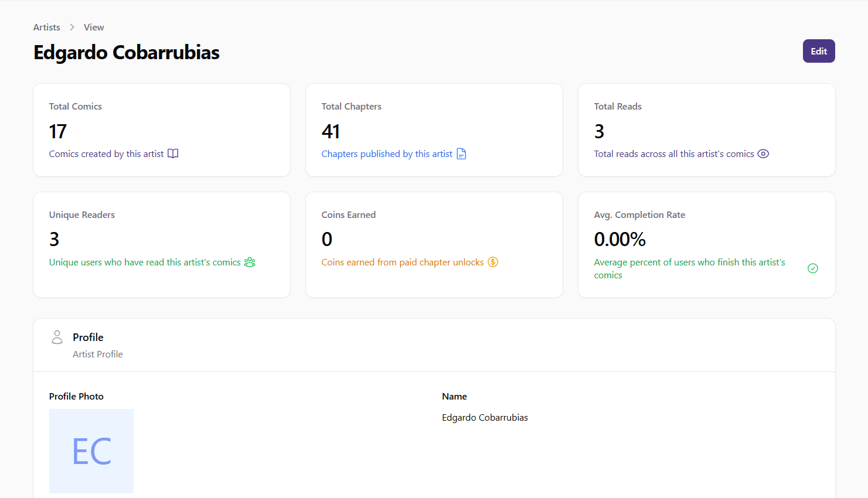Click the document icon in Total Chapters
The height and width of the screenshot is (498, 868).
(x=461, y=154)
